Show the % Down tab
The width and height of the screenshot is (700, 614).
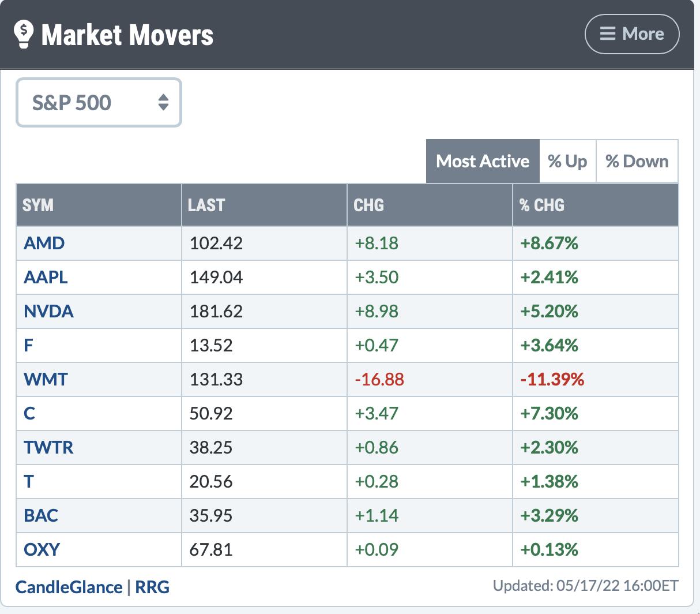click(637, 161)
